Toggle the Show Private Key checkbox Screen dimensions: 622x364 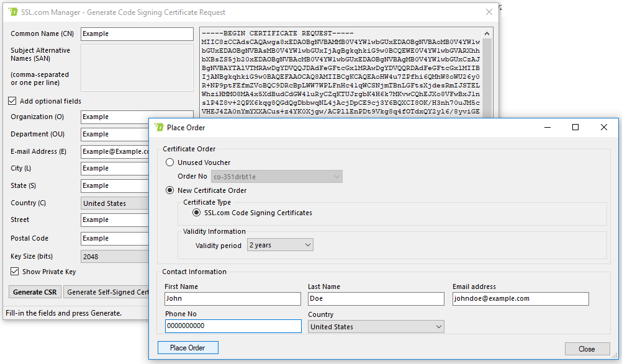point(14,272)
